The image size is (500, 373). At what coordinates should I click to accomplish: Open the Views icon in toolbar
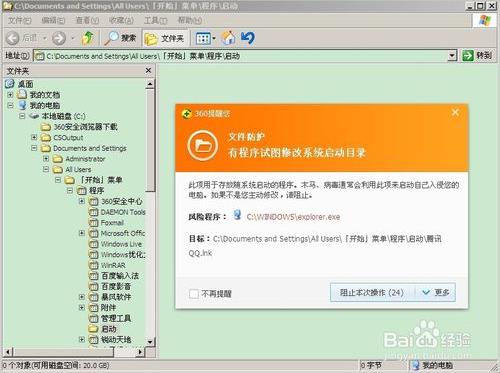coord(203,39)
